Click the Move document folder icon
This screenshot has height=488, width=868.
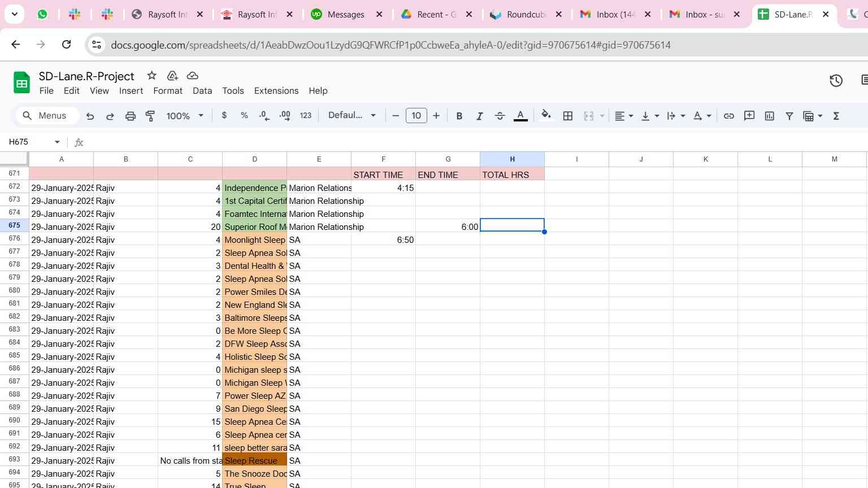click(172, 76)
